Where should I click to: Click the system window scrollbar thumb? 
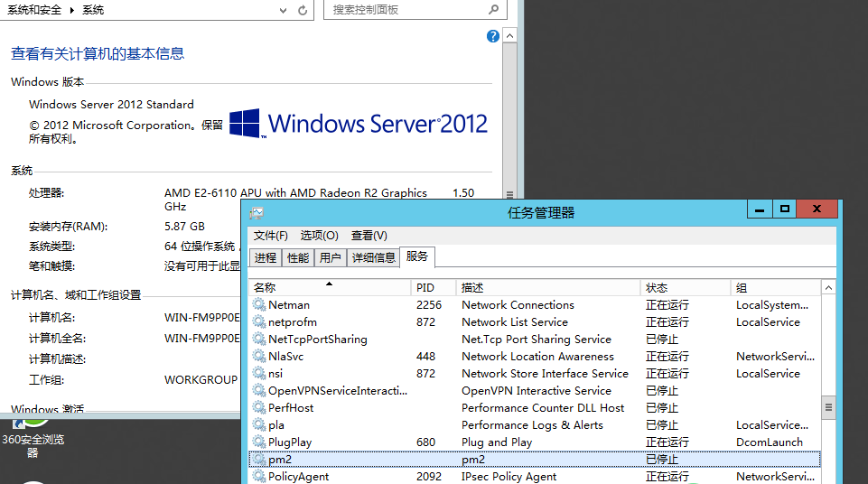[509, 122]
